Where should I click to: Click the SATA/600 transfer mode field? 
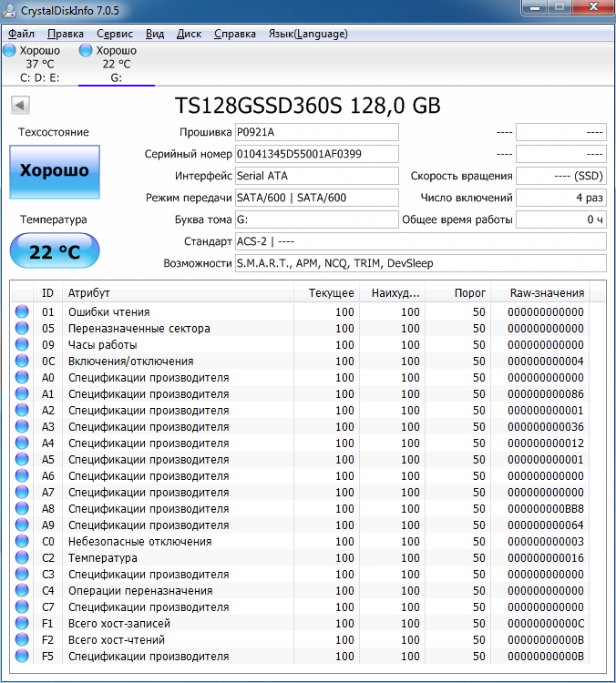pos(317,198)
